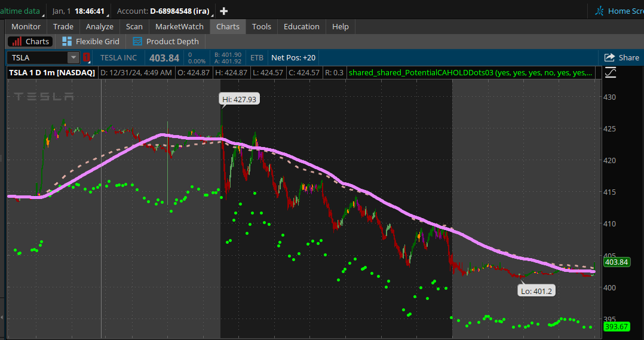Screen dimensions: 644x340
Task: Click the O: 424.87 open value
Action: pos(193,73)
